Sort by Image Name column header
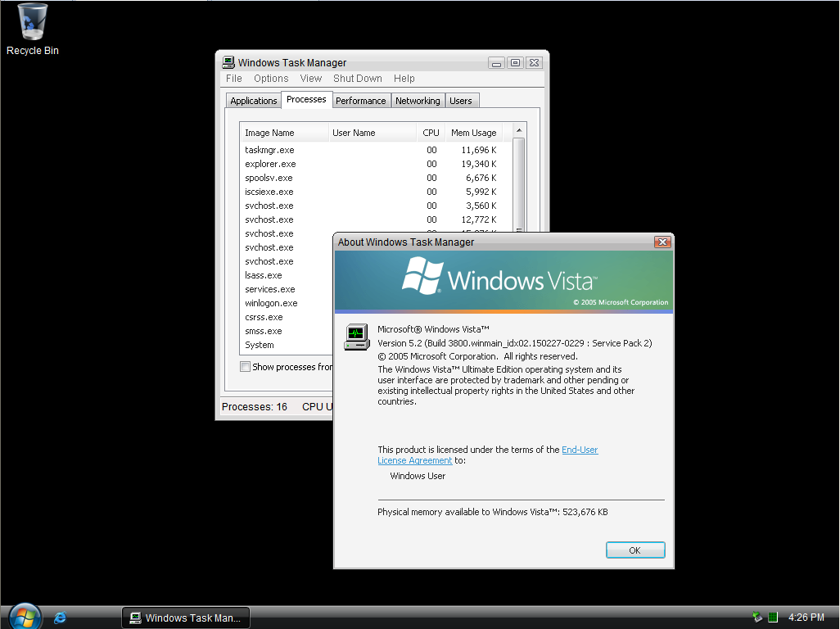The image size is (840, 629). 284,133
